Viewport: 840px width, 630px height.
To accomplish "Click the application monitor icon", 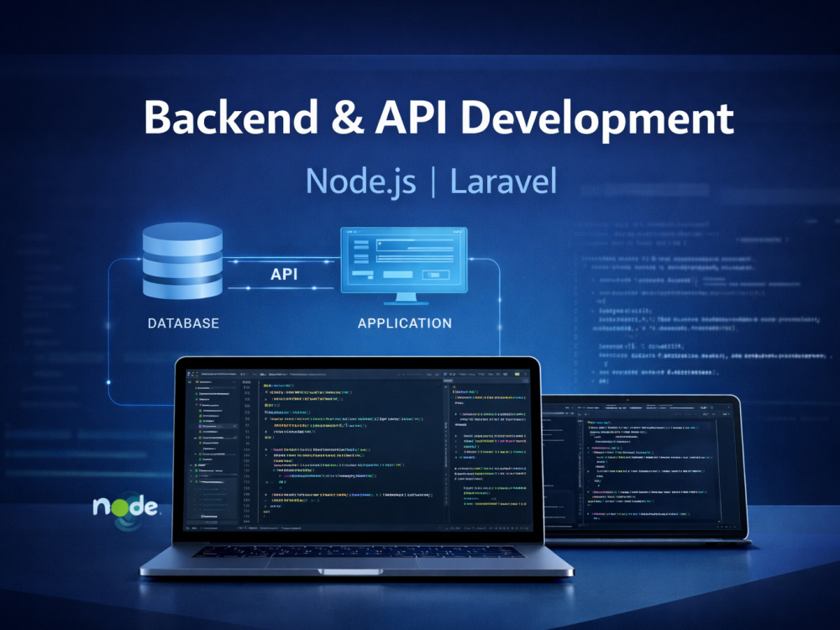I will (x=404, y=266).
